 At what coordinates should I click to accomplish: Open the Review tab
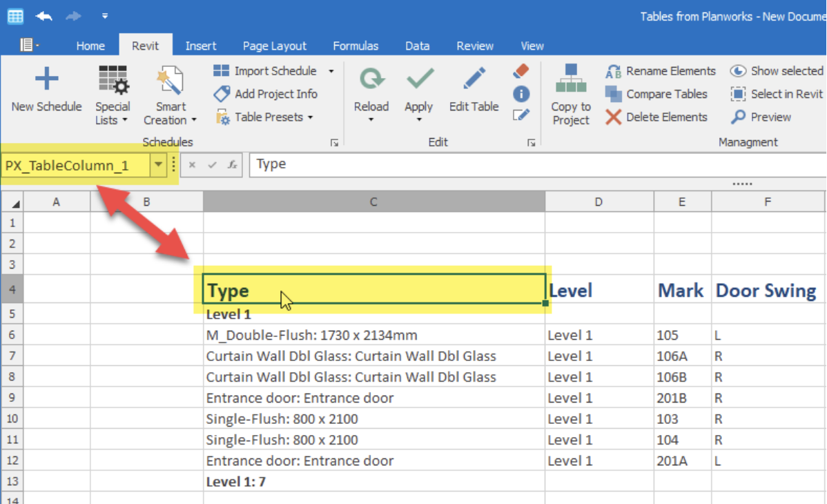pos(475,46)
